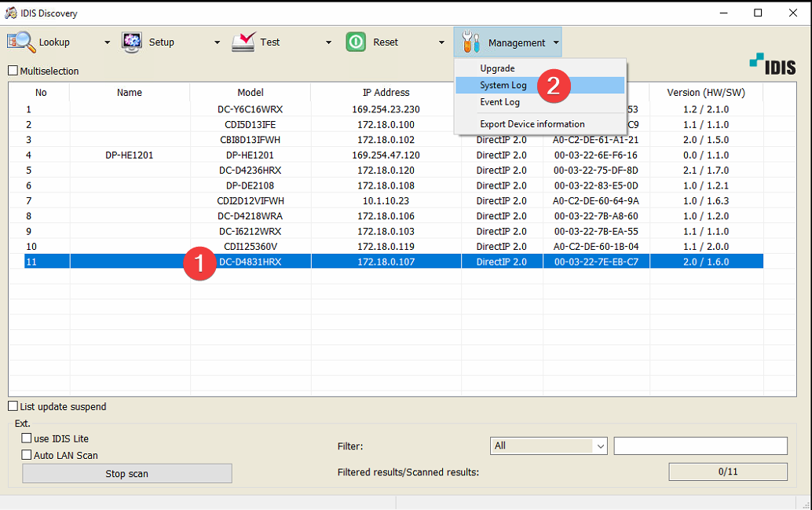Click the IP address 172.18.0.120
The image size is (812, 510).
pos(386,170)
